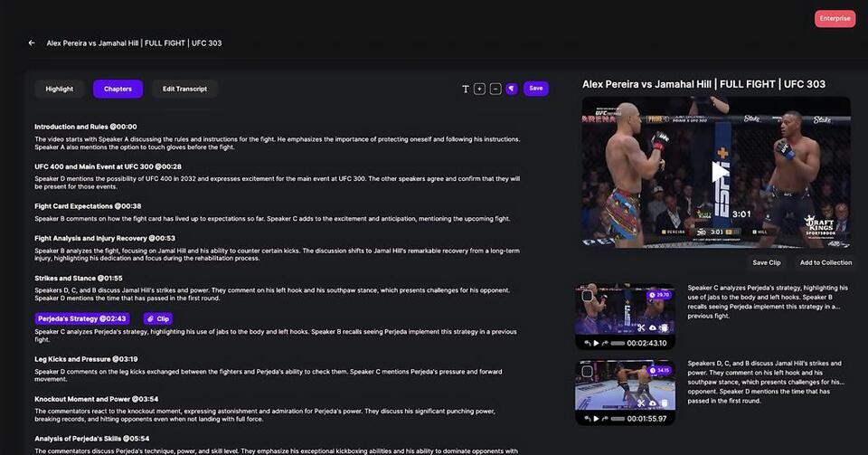Increase transcript font size with plus icon
Image resolution: width=868 pixels, height=455 pixels.
pos(479,89)
